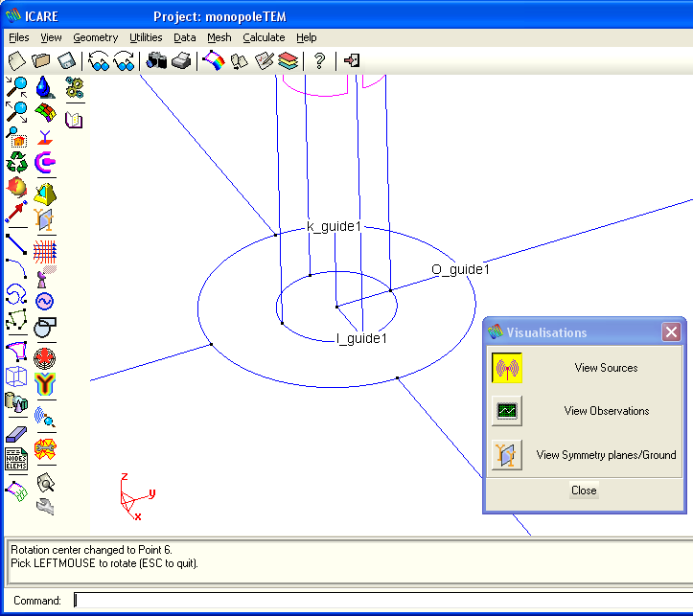Select the rotating sphere tool

[x=16, y=187]
